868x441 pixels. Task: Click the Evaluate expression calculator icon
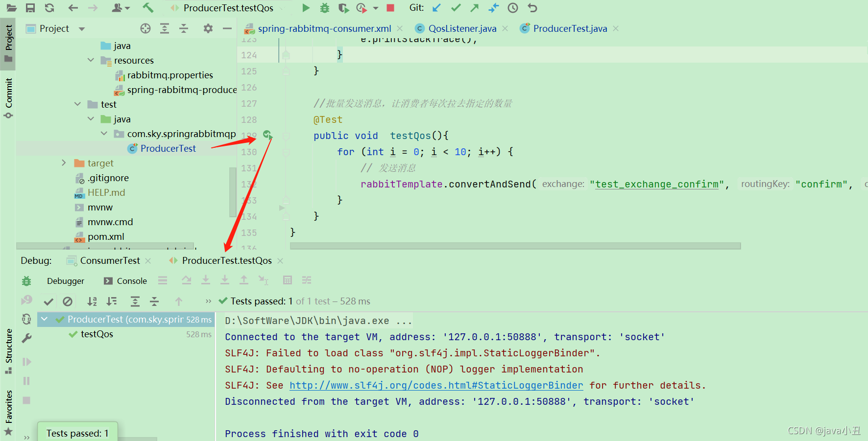point(288,280)
